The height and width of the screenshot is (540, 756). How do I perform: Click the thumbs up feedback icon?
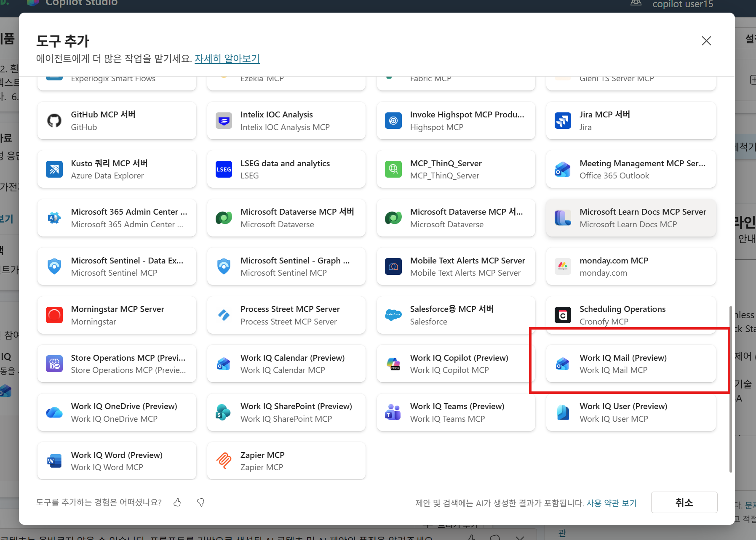tap(177, 502)
